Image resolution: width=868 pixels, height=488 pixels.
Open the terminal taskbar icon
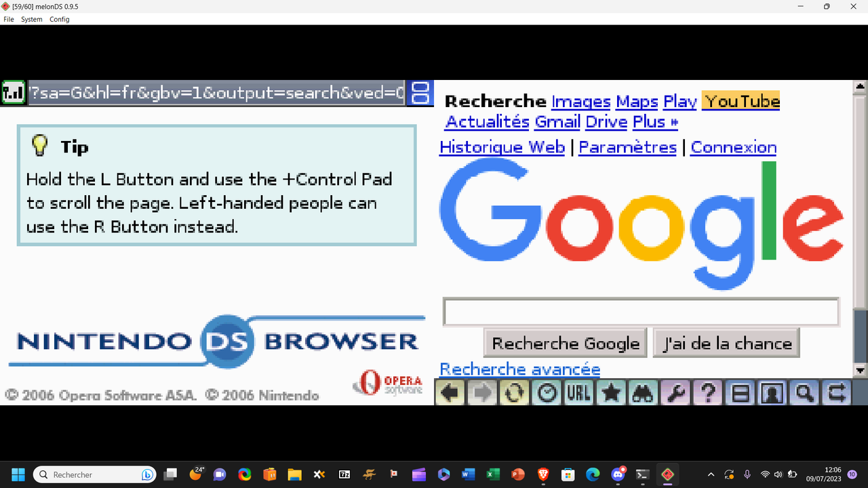[x=643, y=474]
